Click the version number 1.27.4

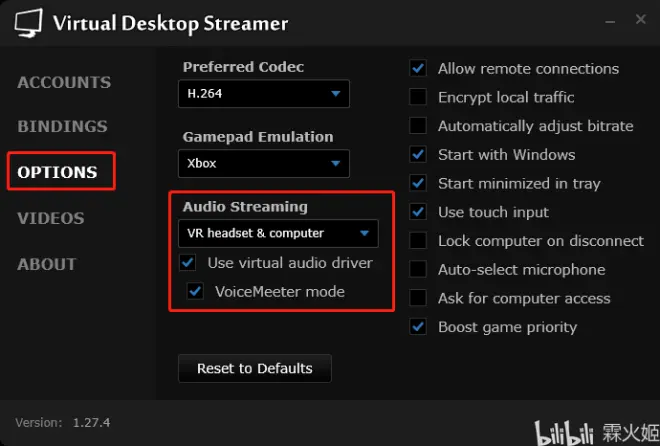coord(91,422)
